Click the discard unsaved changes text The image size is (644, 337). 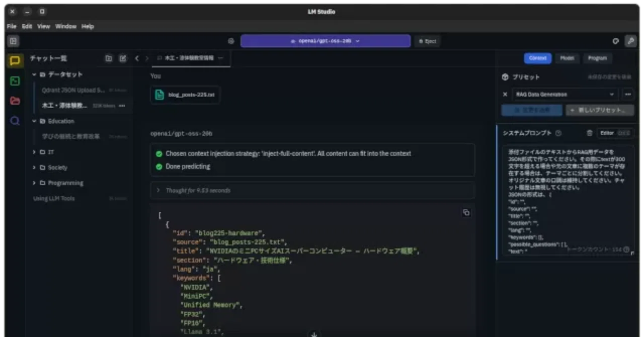pyautogui.click(x=609, y=77)
